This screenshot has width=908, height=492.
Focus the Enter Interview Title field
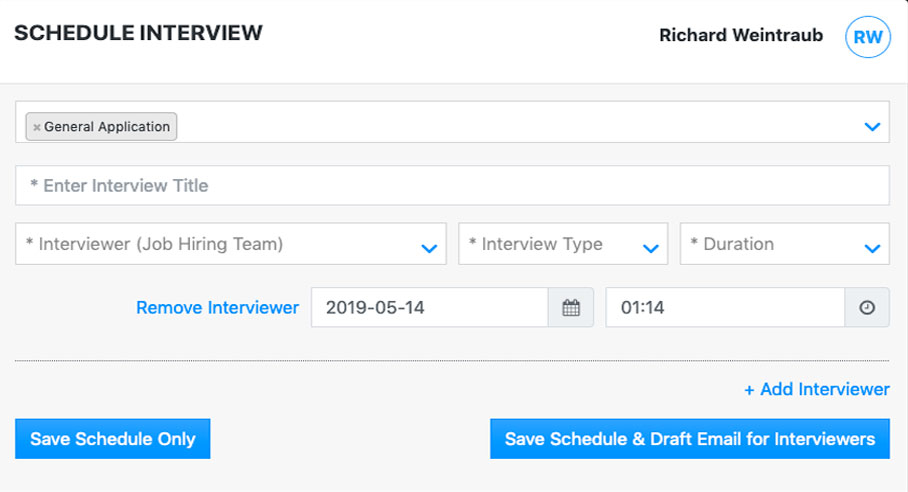point(452,186)
